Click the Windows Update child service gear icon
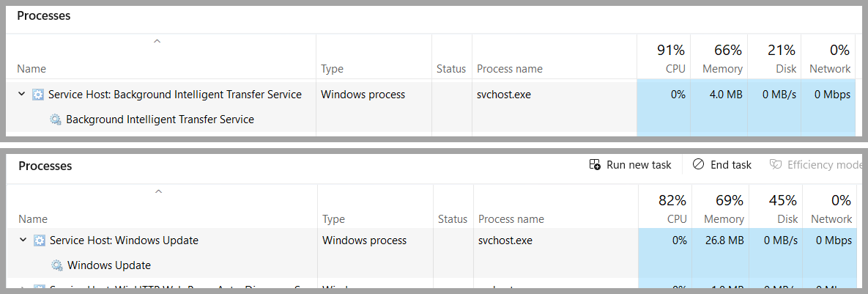The image size is (868, 294). [x=57, y=265]
